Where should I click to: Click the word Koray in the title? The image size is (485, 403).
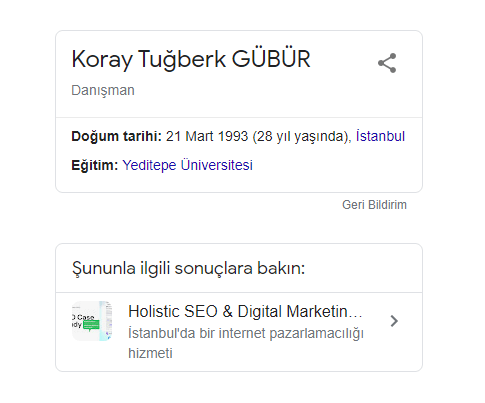point(102,60)
